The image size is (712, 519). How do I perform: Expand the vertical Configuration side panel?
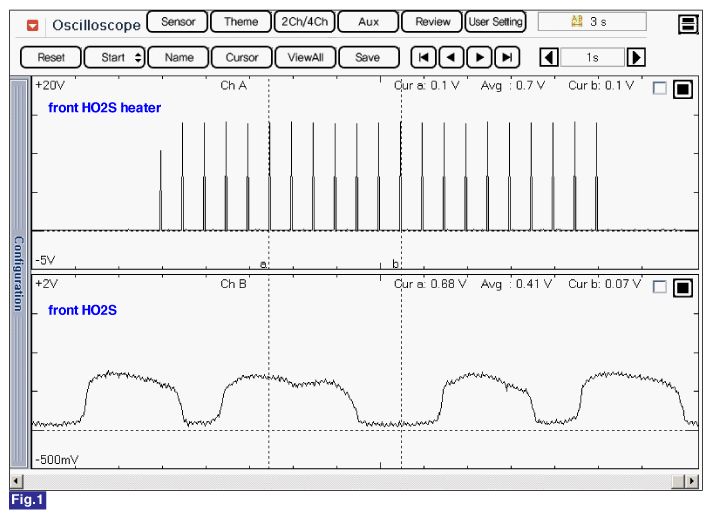[x=18, y=273]
